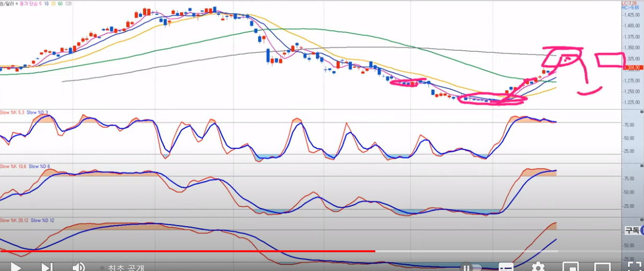644x271 pixels.
Task: Click the Slow %D 6 indicator label
Action: [x=40, y=166]
